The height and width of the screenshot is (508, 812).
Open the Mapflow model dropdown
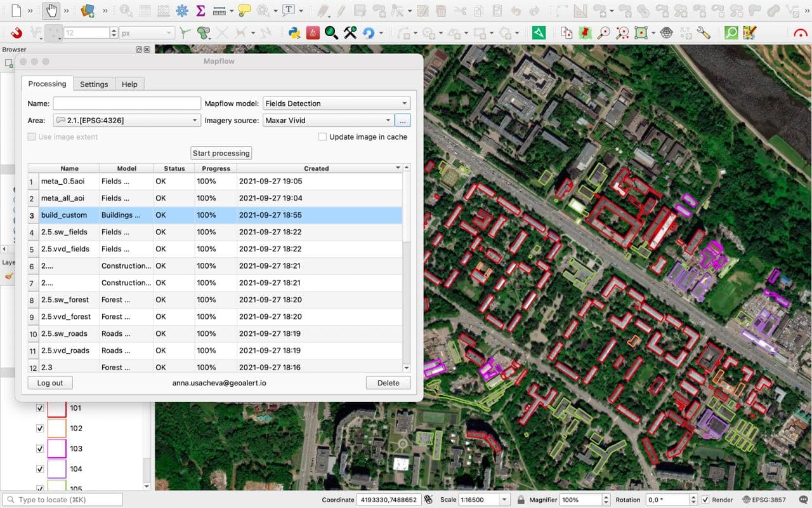[336, 104]
